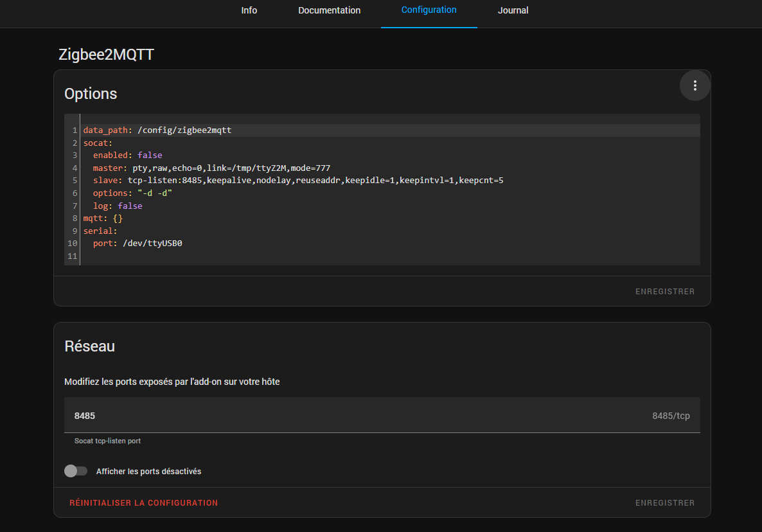This screenshot has width=762, height=532.
Task: Open the Journal tab
Action: pos(513,10)
